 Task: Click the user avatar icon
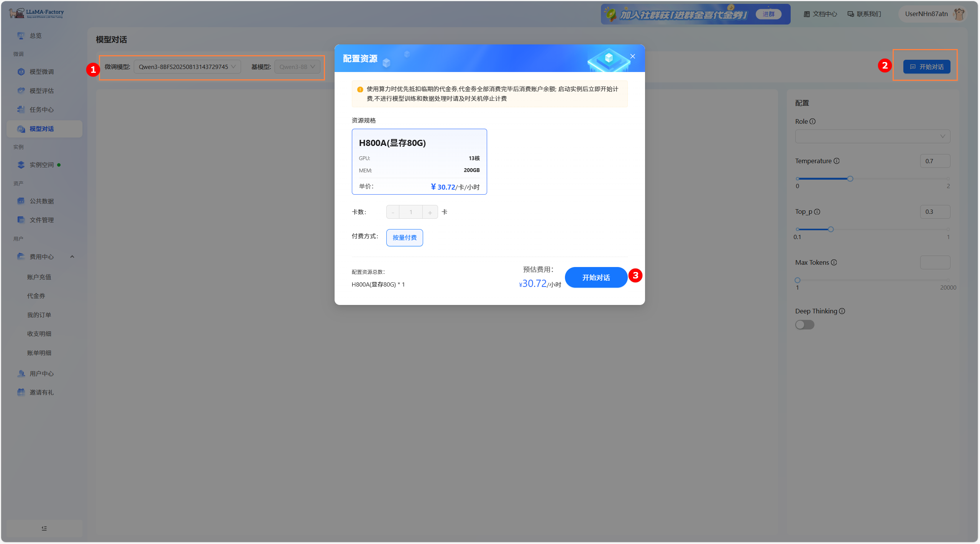pyautogui.click(x=959, y=14)
